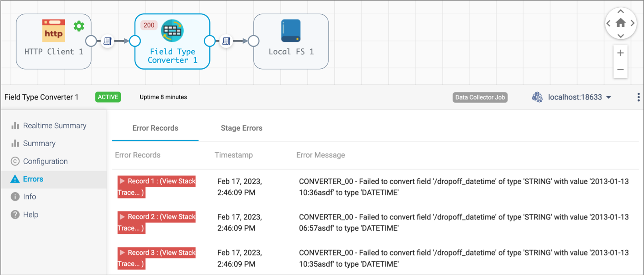Select the Field Type Converter stage icon

172,31
